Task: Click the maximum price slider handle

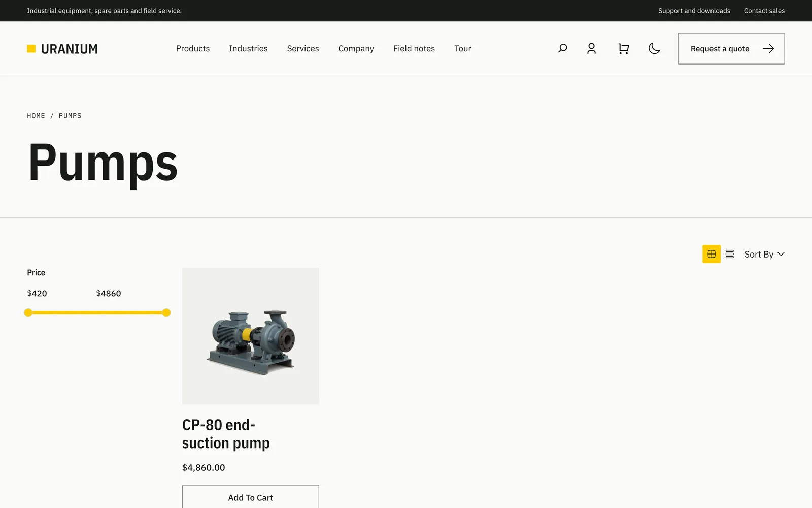Action: 166,313
